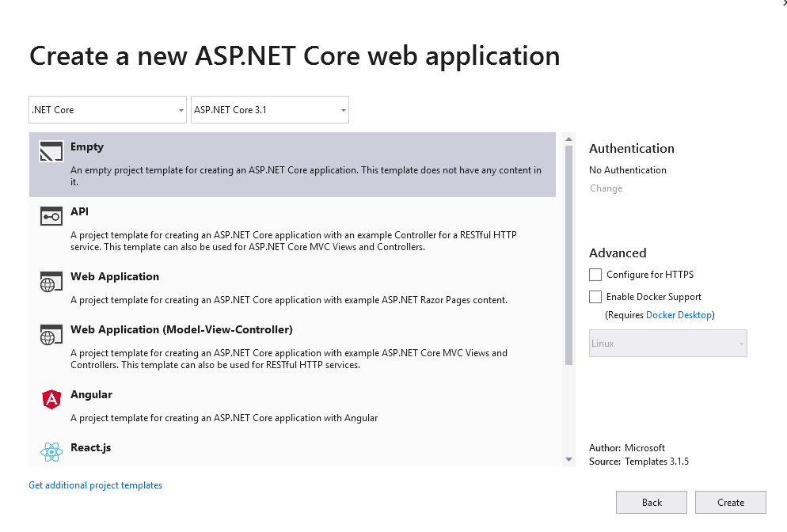Click the template list scrollbar thumb

point(568,255)
